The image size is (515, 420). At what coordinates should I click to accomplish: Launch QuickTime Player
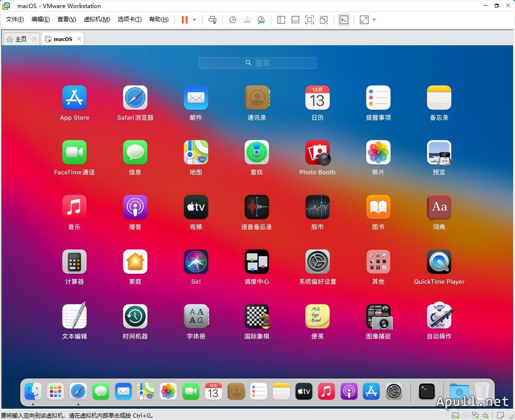tap(439, 262)
